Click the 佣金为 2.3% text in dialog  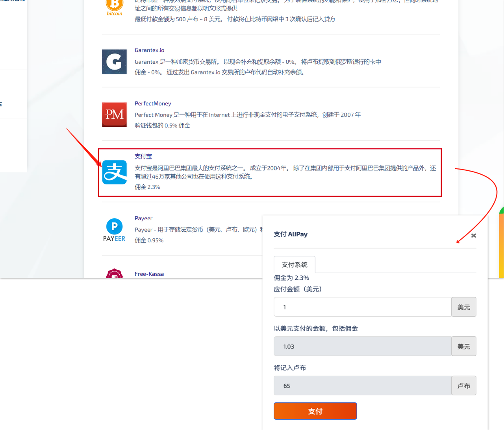coord(291,278)
